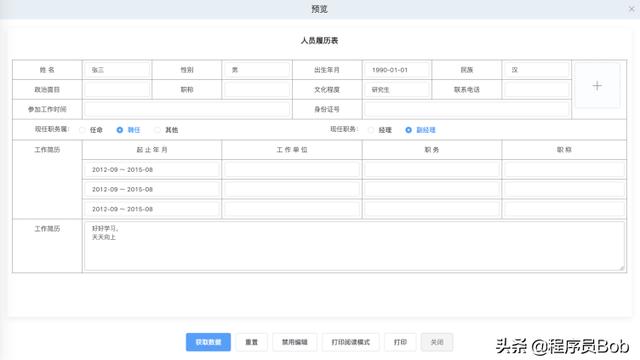This screenshot has height=360, width=640.
Task: Click the empty 职称 input in top section
Action: 257,89
